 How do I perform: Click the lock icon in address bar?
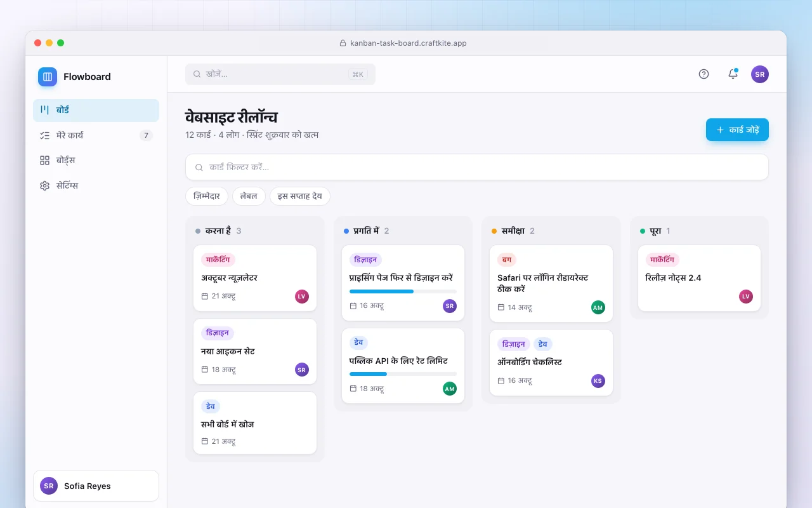click(344, 43)
